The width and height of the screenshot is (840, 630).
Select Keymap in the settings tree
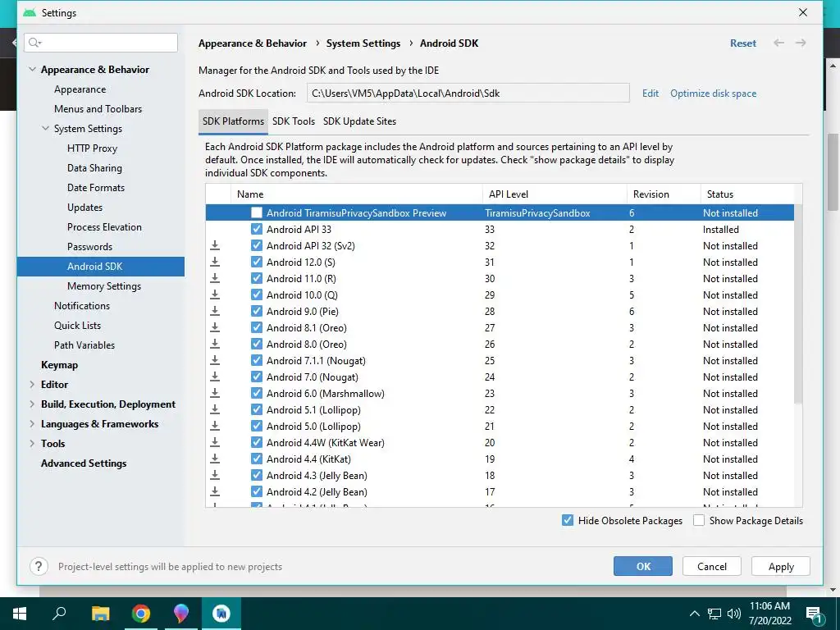point(59,365)
